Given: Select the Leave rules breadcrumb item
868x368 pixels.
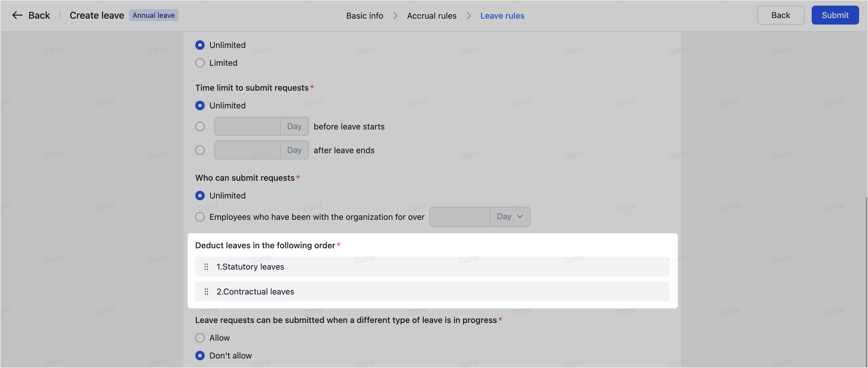Looking at the screenshot, I should (x=502, y=15).
